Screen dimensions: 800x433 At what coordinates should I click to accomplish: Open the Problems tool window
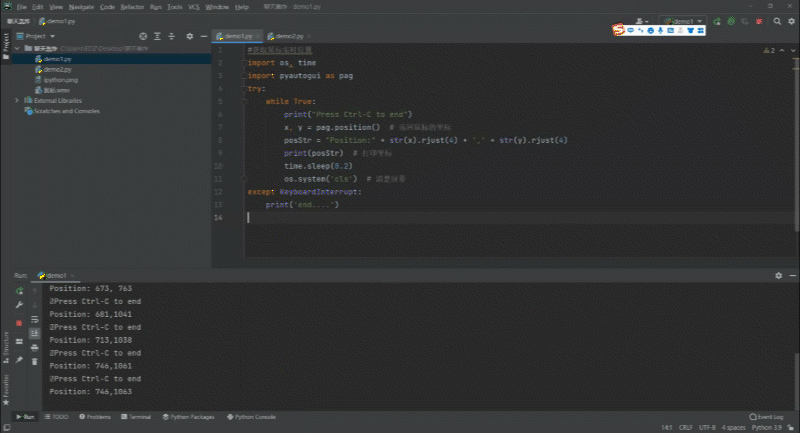[95, 417]
